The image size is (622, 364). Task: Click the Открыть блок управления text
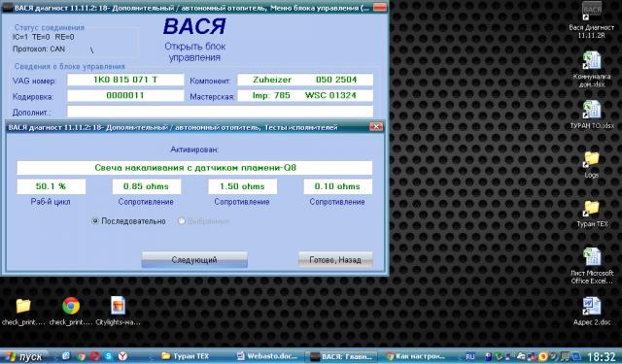coord(194,51)
